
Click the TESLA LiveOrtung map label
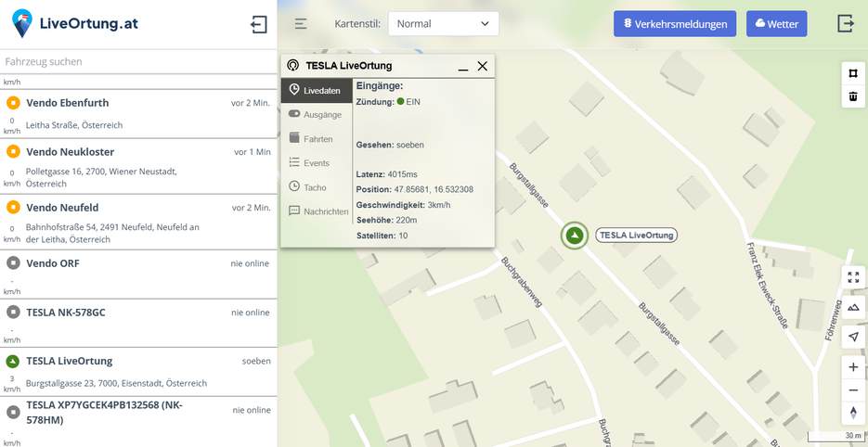[637, 236]
